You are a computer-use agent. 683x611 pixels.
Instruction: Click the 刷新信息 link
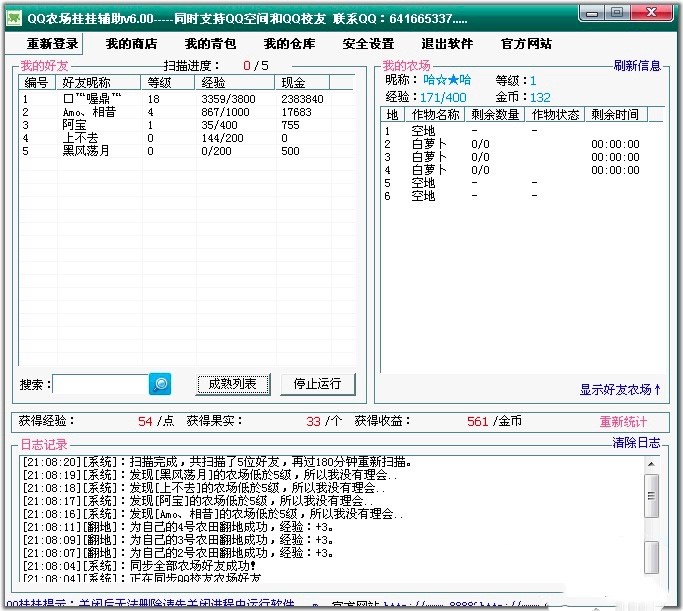click(x=637, y=66)
